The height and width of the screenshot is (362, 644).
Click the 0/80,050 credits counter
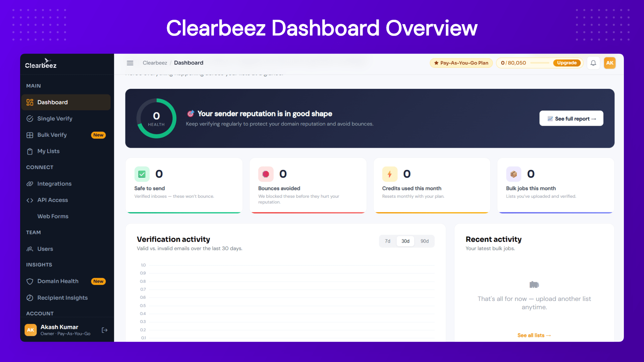coord(513,63)
